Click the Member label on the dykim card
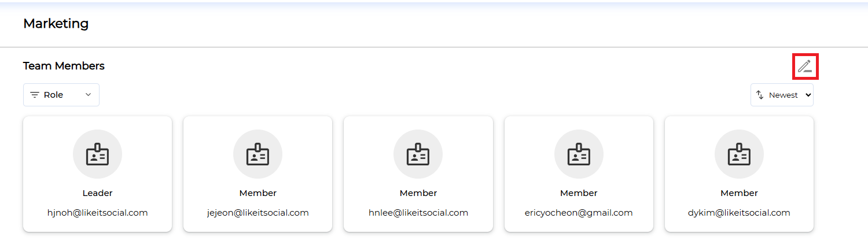 (x=739, y=193)
